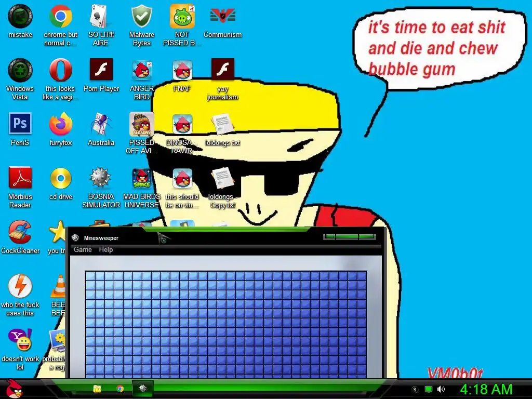
Task: Click the Minesweeper window control buttons bar
Action: [x=350, y=236]
